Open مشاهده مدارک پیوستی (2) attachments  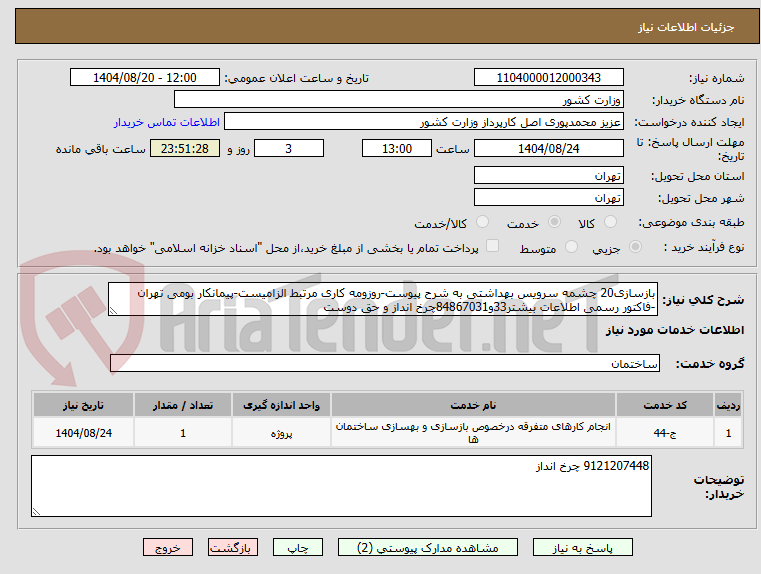(x=428, y=547)
